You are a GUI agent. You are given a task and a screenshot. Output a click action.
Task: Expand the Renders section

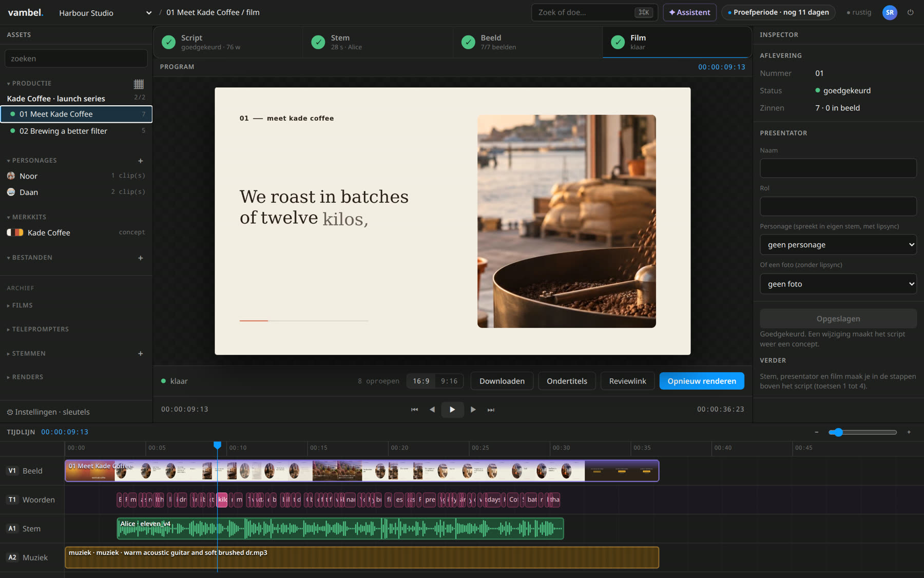point(25,377)
